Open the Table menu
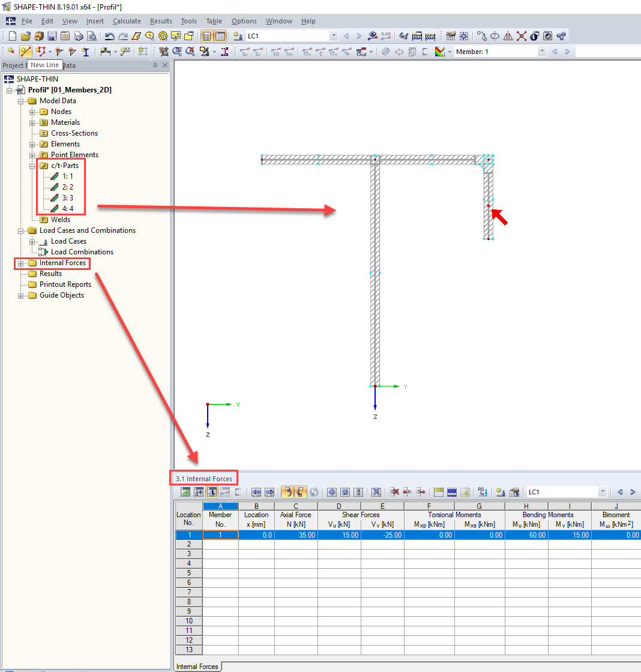This screenshot has height=672, width=641. tap(214, 21)
